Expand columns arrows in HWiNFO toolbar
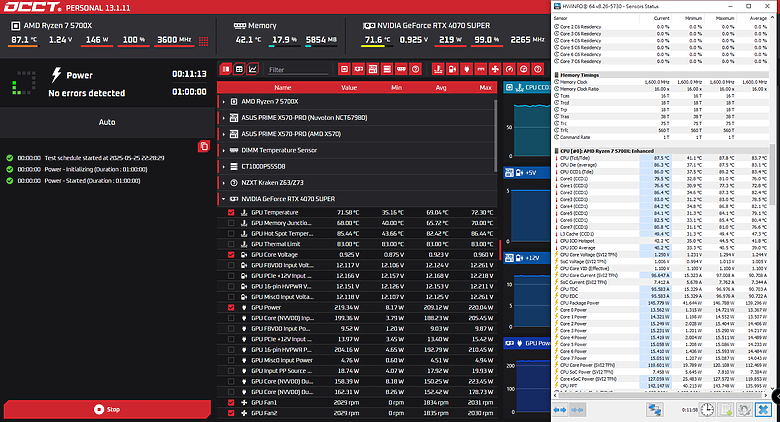 pyautogui.click(x=560, y=410)
